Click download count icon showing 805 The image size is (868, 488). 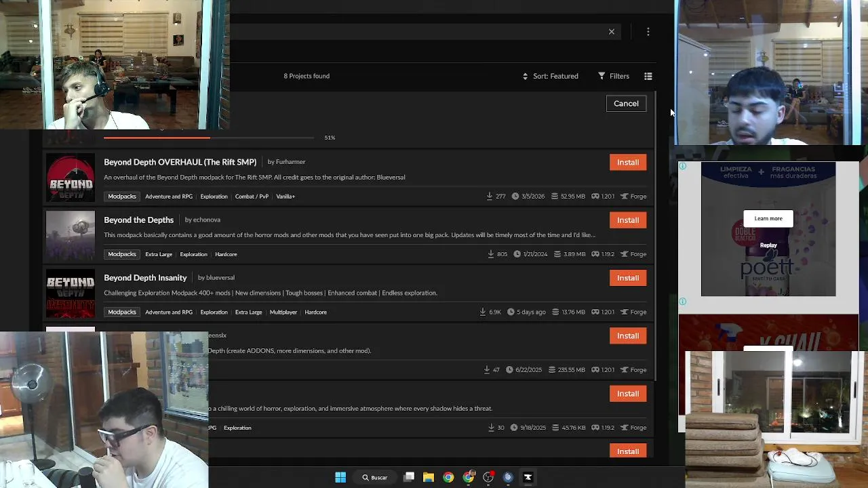(x=490, y=254)
